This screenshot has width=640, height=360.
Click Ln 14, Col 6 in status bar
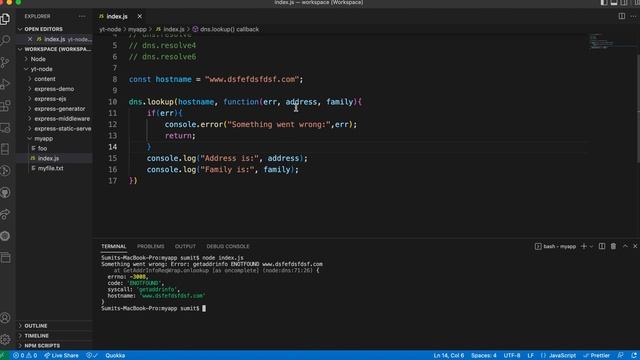[449, 356]
